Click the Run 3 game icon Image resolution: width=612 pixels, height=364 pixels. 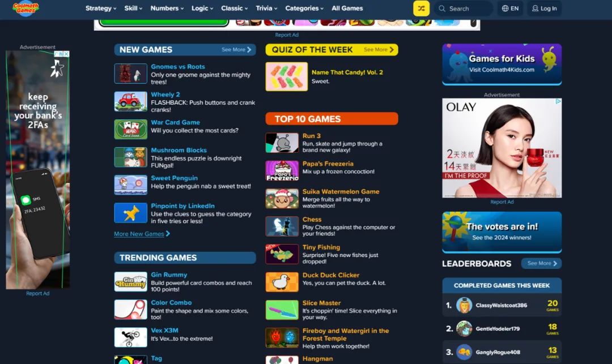point(282,143)
